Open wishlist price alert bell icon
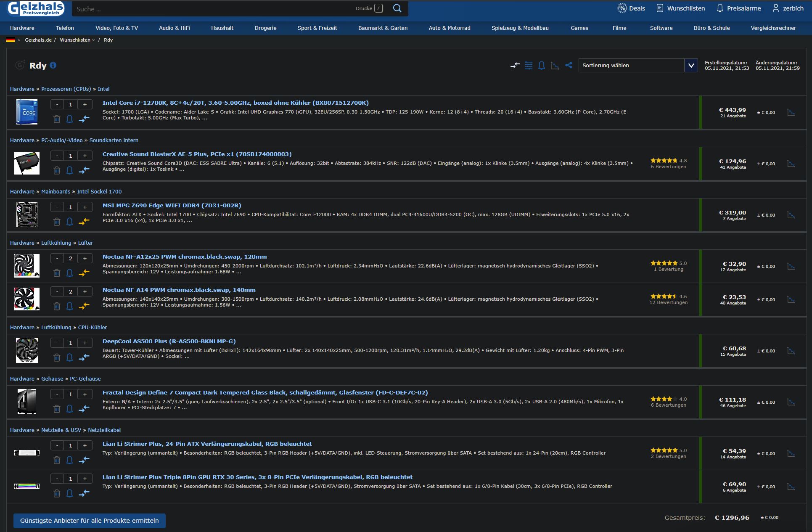The image size is (812, 532). [x=542, y=65]
